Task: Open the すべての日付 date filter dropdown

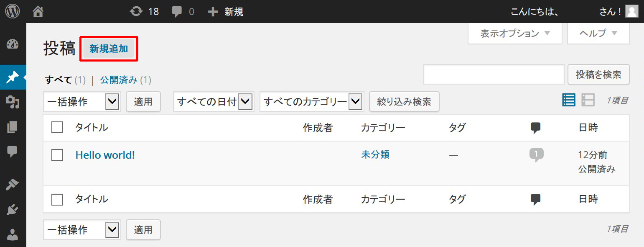Action: pos(213,102)
